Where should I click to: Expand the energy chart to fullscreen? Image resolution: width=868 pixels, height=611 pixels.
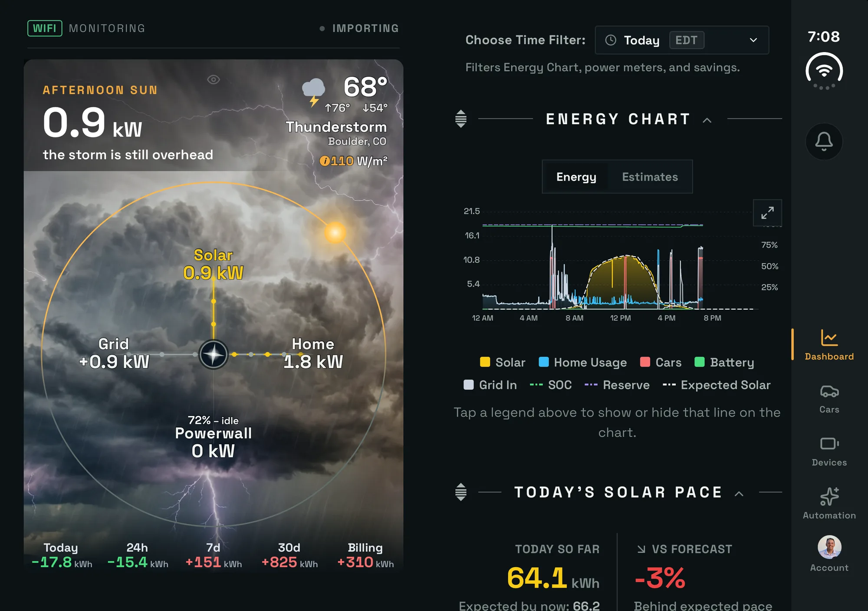pyautogui.click(x=767, y=213)
